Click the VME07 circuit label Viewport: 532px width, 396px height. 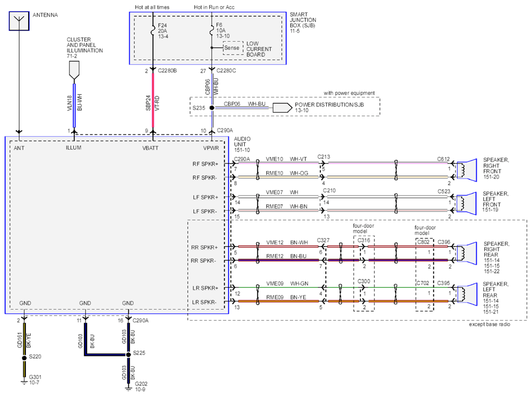pyautogui.click(x=274, y=192)
